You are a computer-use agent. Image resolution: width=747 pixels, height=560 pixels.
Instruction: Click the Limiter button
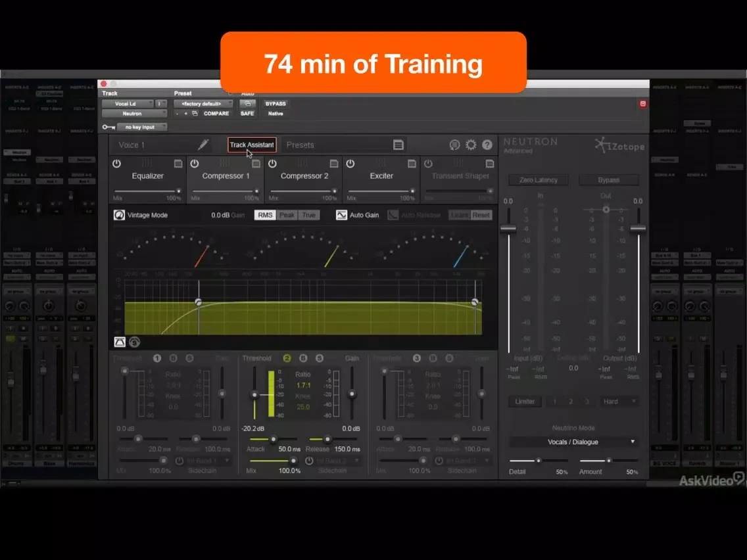[x=525, y=402]
